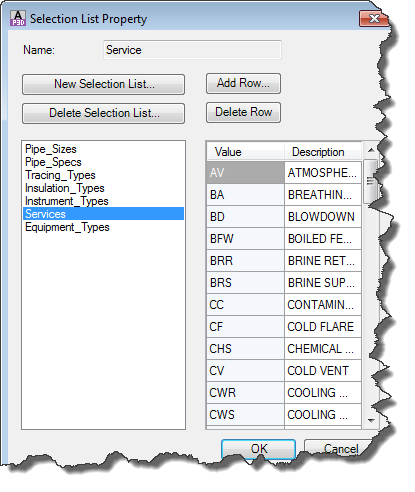Click the BRINE SUP... description cell
415x492 pixels.
(323, 283)
